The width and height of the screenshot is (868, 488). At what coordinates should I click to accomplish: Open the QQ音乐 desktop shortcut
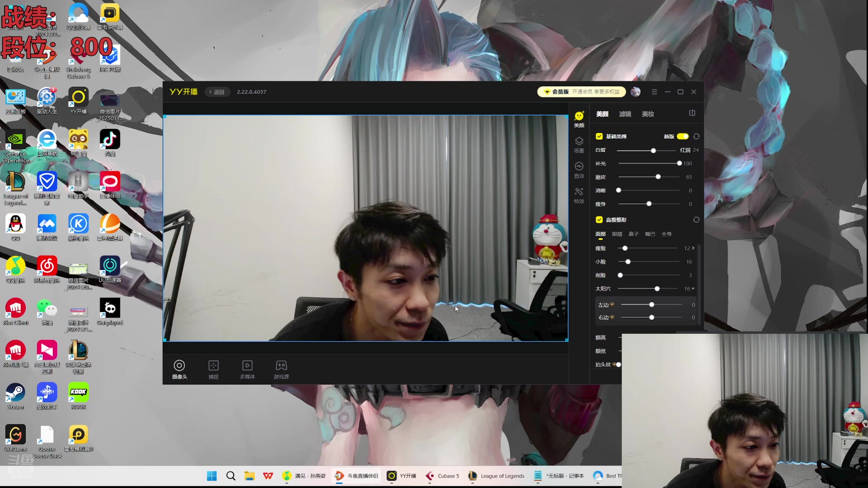(16, 269)
